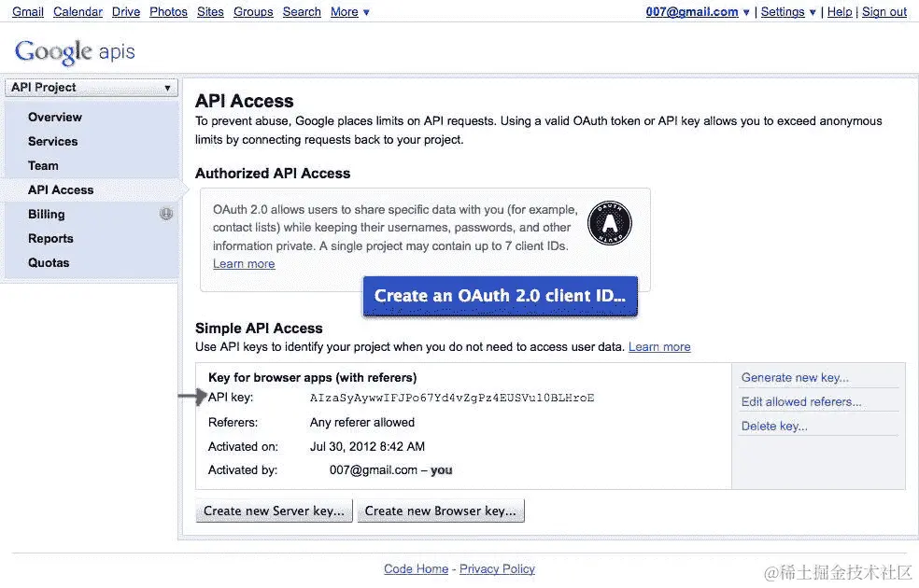Open Privacy Policy footer link

tap(497, 568)
